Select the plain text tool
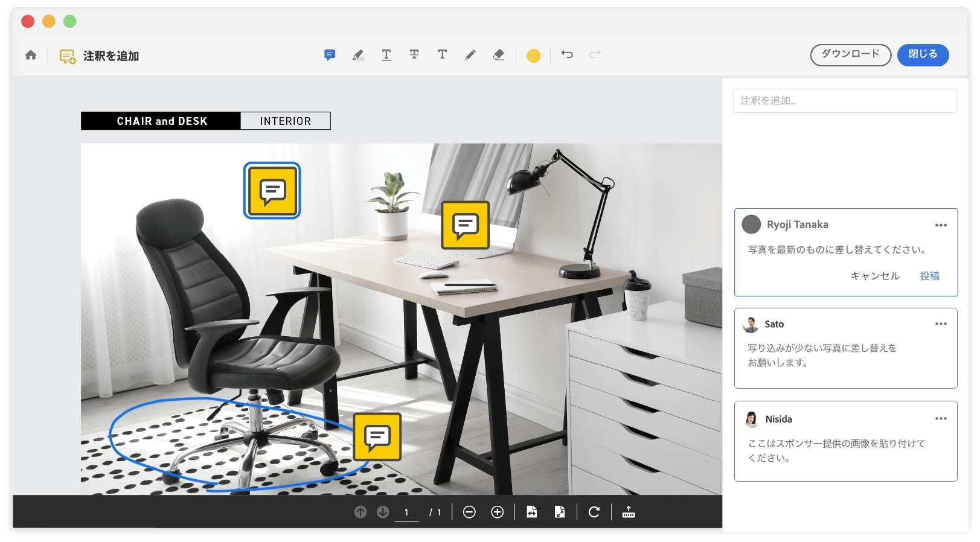The height and width of the screenshot is (542, 980). point(443,54)
